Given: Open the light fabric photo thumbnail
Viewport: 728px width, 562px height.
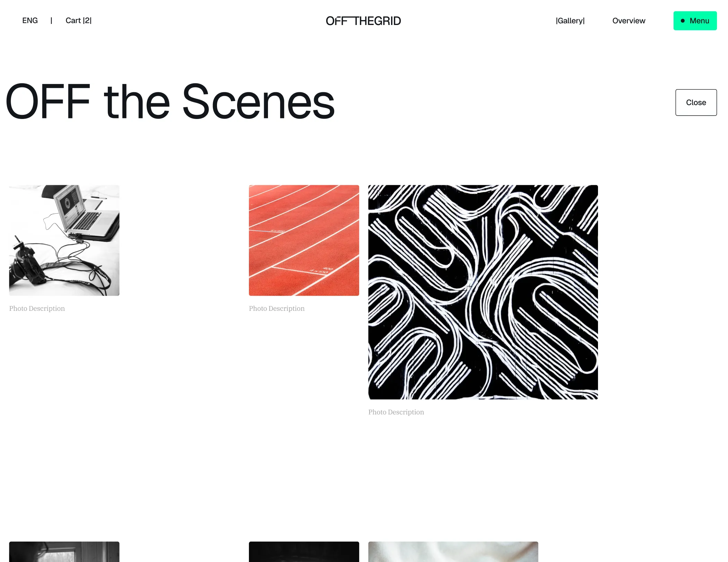Looking at the screenshot, I should (453, 552).
